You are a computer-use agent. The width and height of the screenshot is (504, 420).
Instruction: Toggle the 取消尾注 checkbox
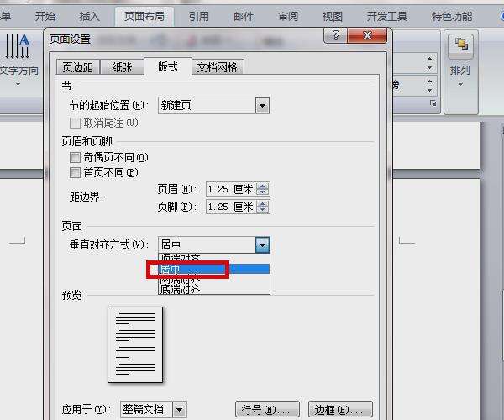pyautogui.click(x=75, y=123)
